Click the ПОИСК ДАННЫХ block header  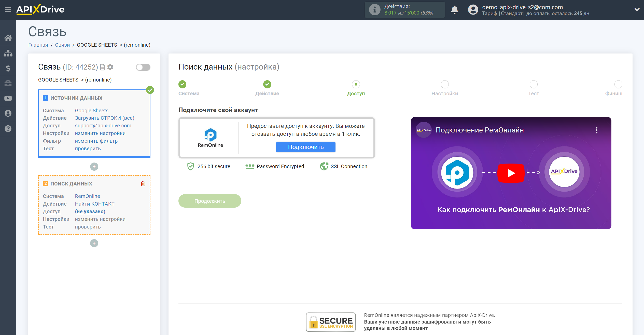tap(71, 184)
